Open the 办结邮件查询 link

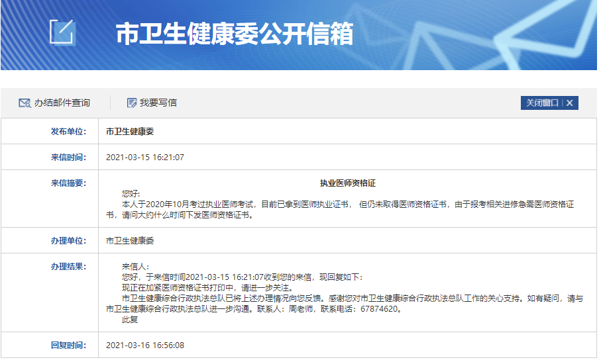click(x=62, y=103)
